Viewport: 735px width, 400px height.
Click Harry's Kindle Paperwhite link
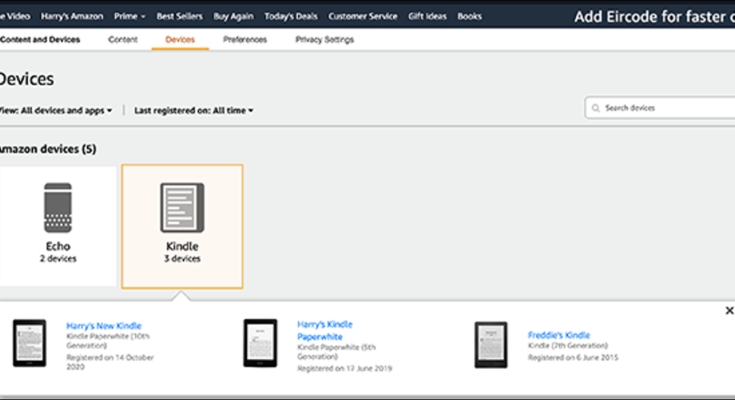tap(325, 330)
